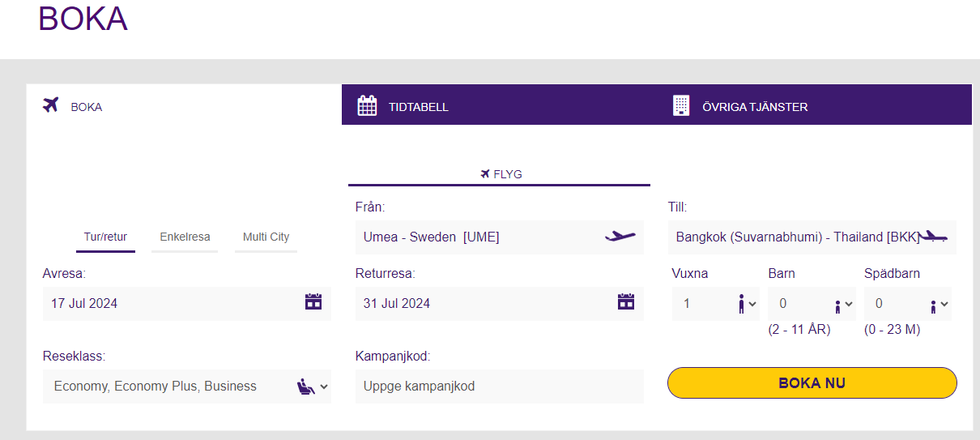The height and width of the screenshot is (440, 980).
Task: Select the FLYG tab
Action: (500, 174)
